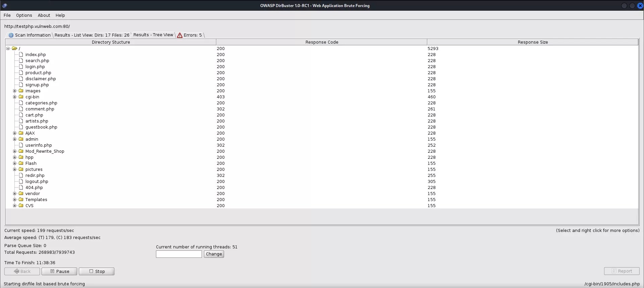The image size is (644, 288).
Task: Open the Errors: 5 tab
Action: point(190,35)
